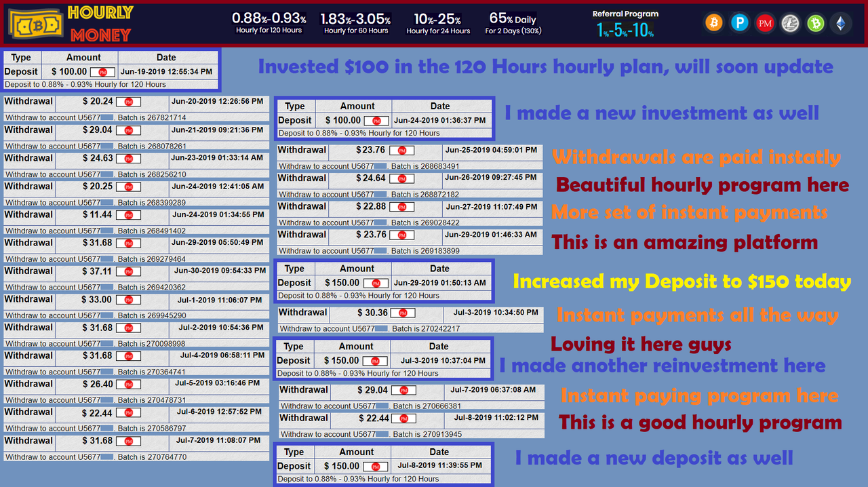This screenshot has width=868, height=487.
Task: Click caption 'Increased my Deposit to $150 today'
Action: pos(682,281)
